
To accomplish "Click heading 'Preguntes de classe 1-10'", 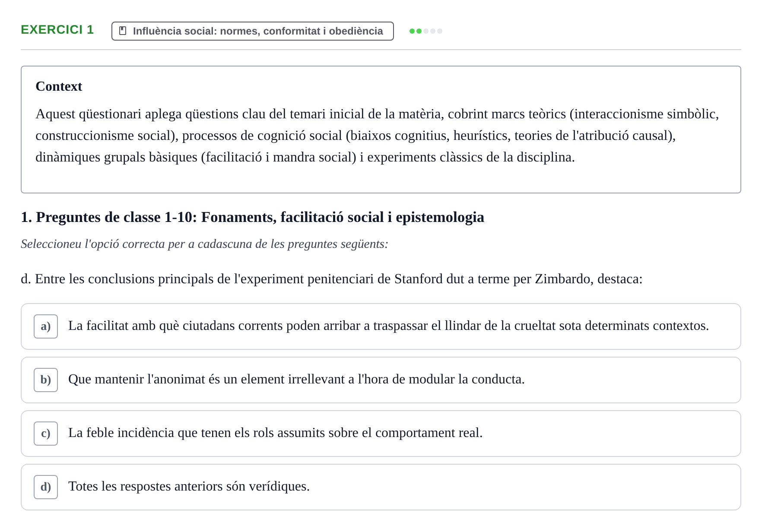I will click(x=252, y=217).
